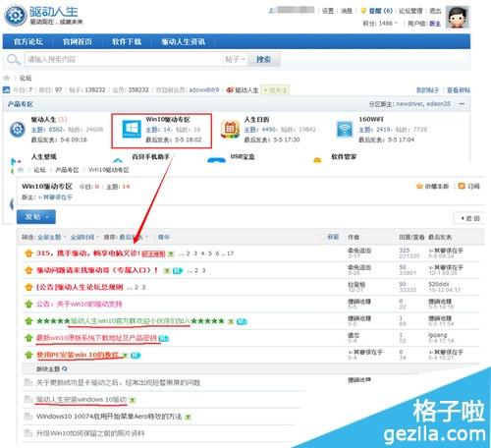Open the 全部时间 filter dropdown

[84, 237]
